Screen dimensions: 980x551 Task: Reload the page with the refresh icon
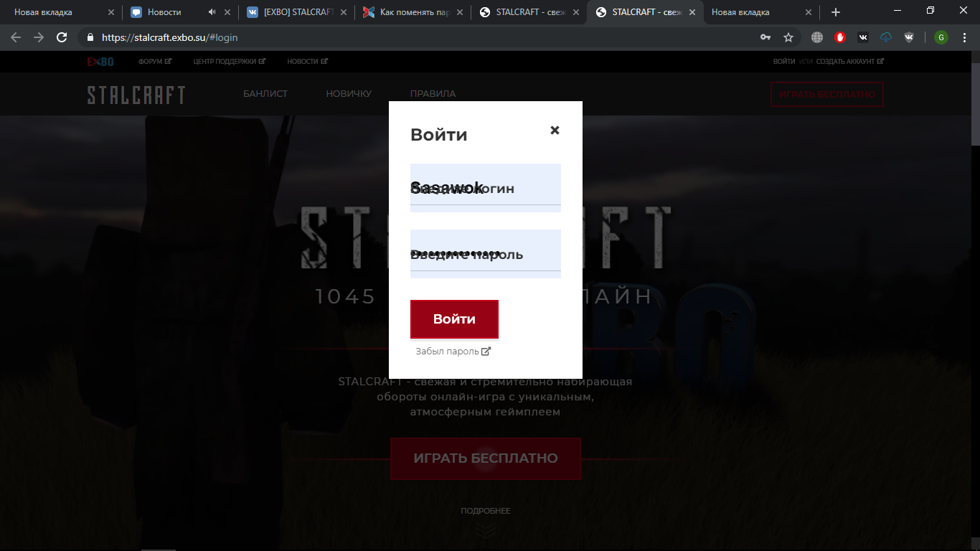pyautogui.click(x=62, y=37)
